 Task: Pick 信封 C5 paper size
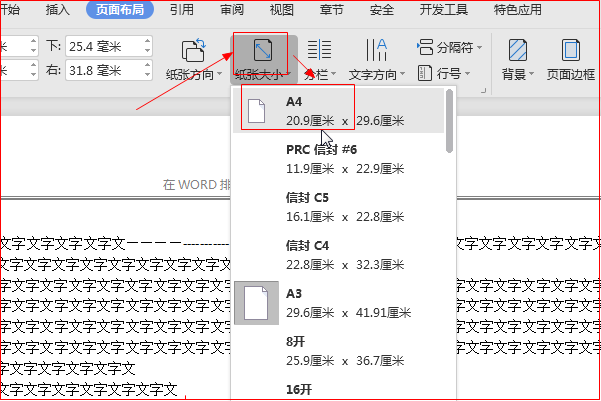pyautogui.click(x=338, y=207)
